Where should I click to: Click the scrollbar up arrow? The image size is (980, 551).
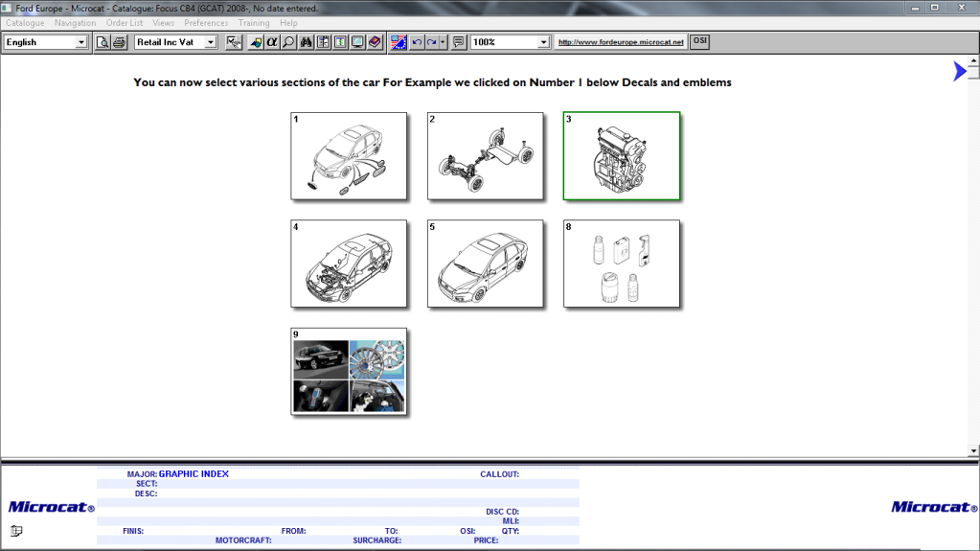tap(973, 60)
